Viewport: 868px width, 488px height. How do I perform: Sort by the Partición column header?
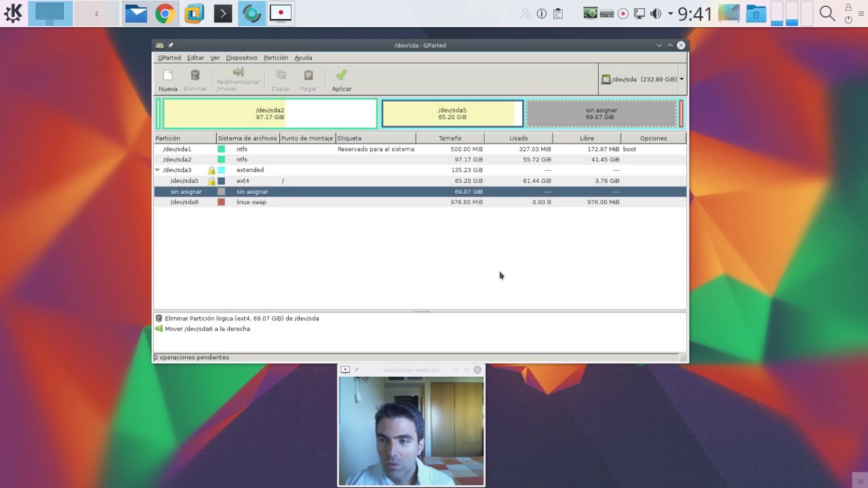click(x=185, y=138)
